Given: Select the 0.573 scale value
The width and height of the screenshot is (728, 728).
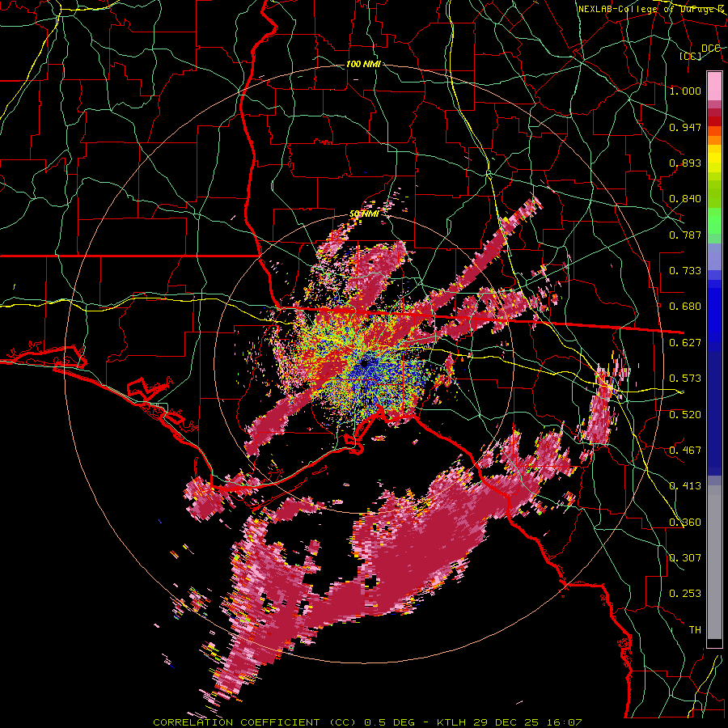Looking at the screenshot, I should (685, 379).
